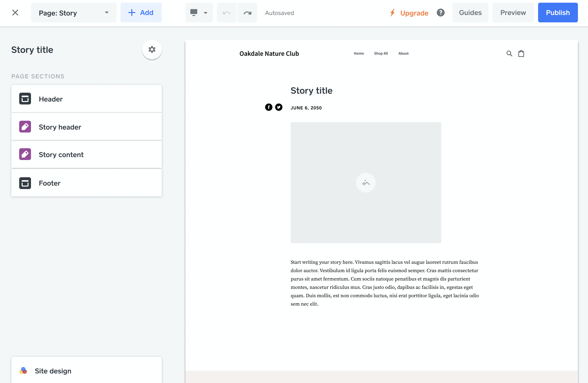
Task: Click the image placeholder in the story
Action: 366,183
